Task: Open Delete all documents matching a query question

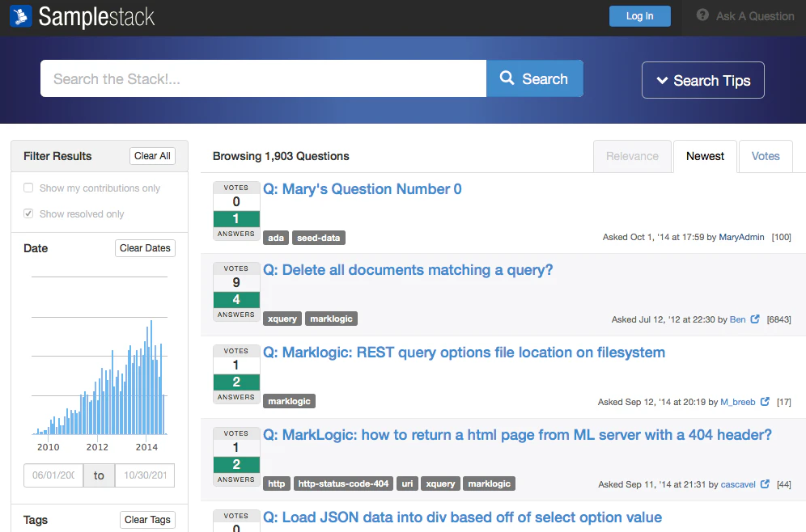Action: tap(408, 270)
